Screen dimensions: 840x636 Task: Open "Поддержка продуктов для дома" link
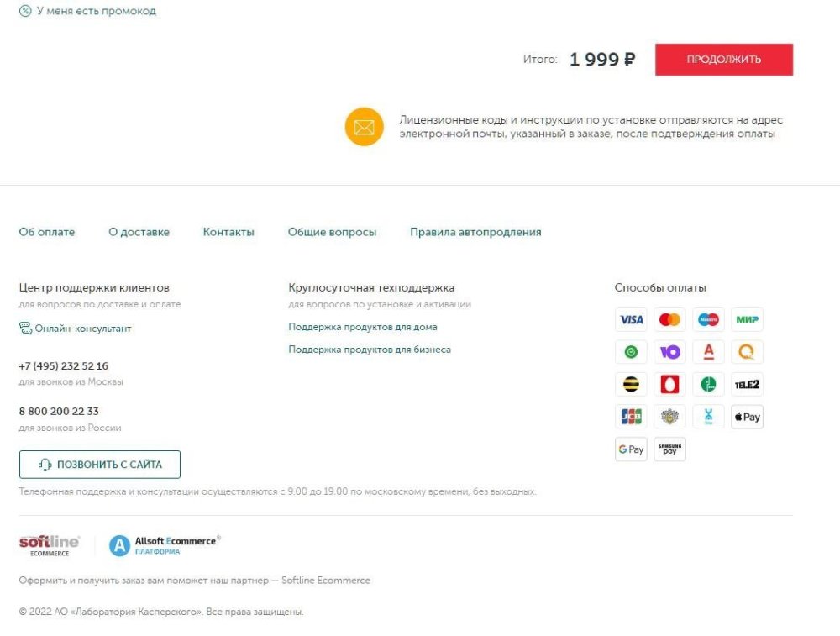click(363, 327)
